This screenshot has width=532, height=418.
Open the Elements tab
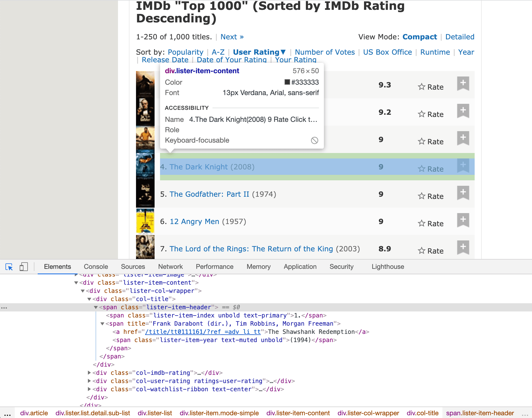57,267
